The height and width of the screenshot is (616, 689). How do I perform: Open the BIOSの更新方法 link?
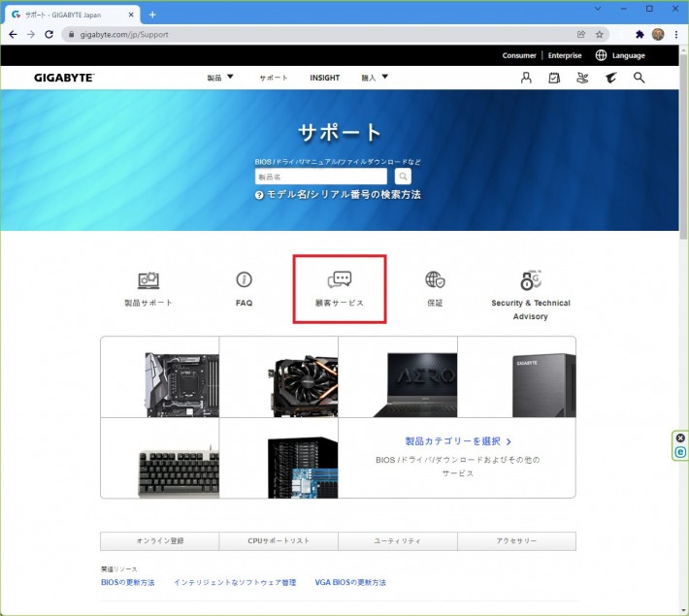[127, 582]
